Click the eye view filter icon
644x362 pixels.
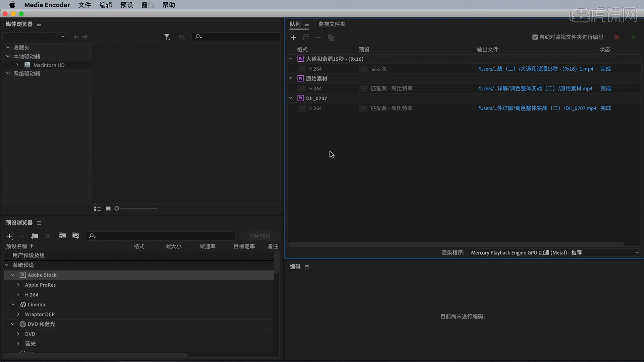(181, 37)
